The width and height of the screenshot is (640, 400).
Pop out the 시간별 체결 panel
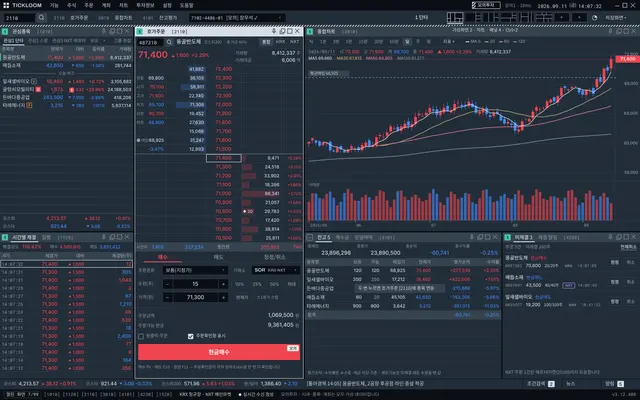[112, 237]
